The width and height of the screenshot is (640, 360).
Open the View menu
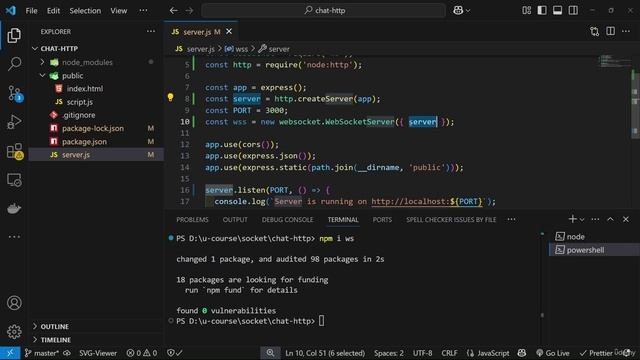click(118, 11)
